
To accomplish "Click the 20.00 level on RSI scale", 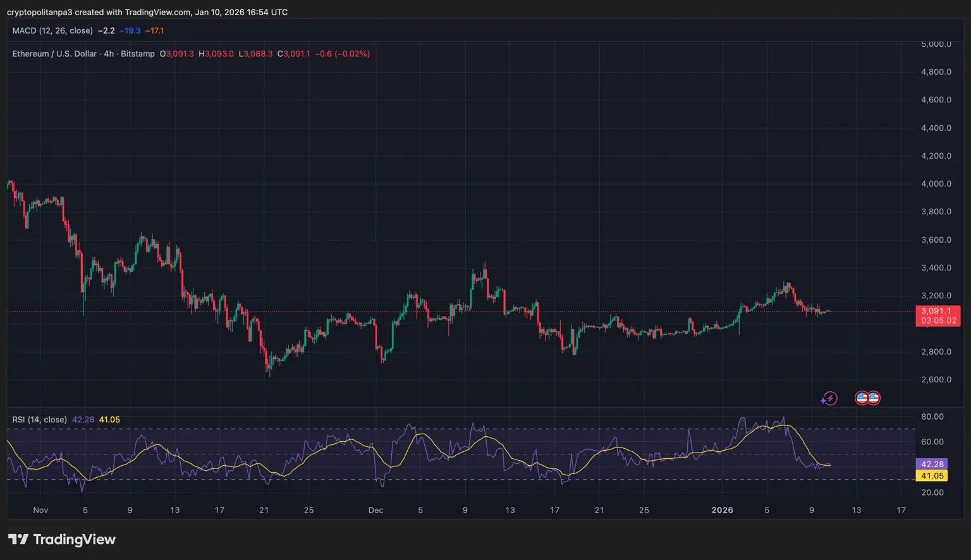I will coord(932,492).
